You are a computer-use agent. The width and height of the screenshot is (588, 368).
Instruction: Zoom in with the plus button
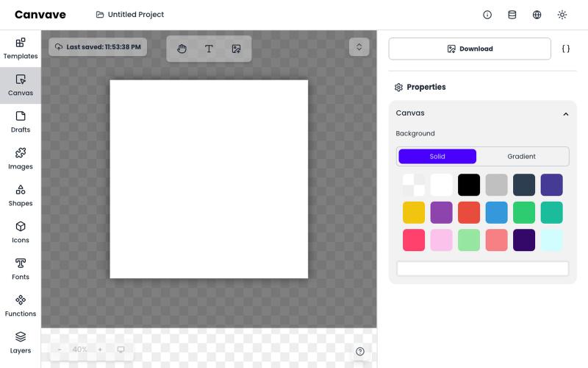pos(100,350)
